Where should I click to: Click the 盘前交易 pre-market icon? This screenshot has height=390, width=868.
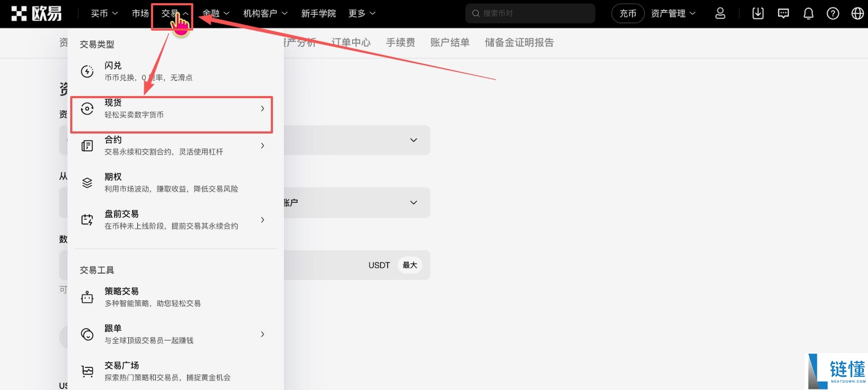[87, 220]
